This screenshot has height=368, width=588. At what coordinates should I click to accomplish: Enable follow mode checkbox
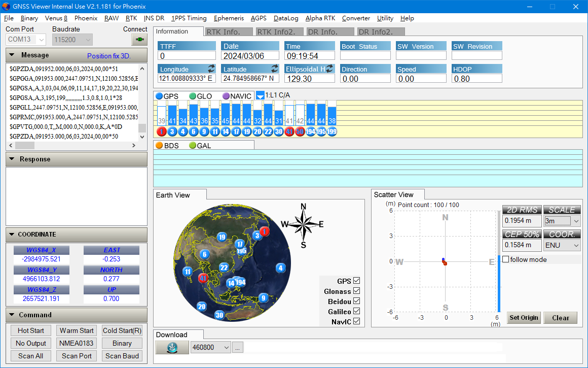point(506,259)
